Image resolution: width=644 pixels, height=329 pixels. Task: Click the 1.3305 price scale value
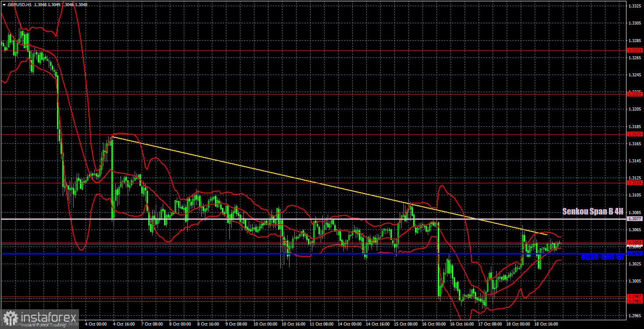[635, 23]
